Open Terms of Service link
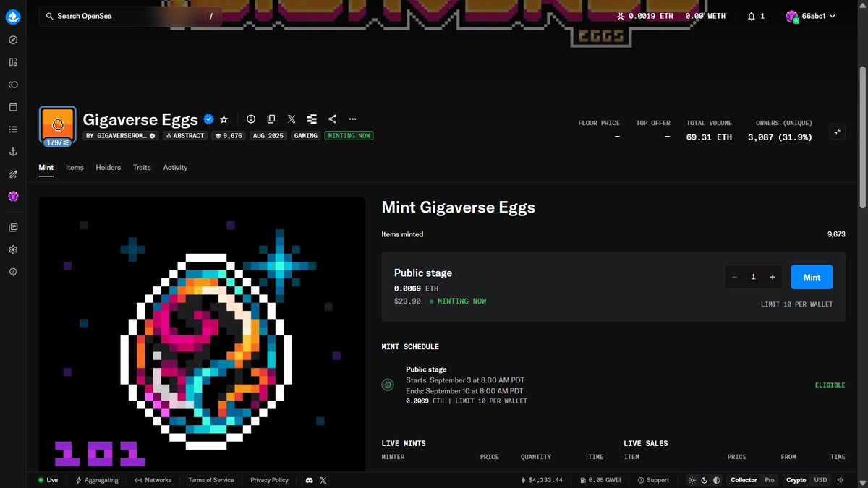 [211, 480]
